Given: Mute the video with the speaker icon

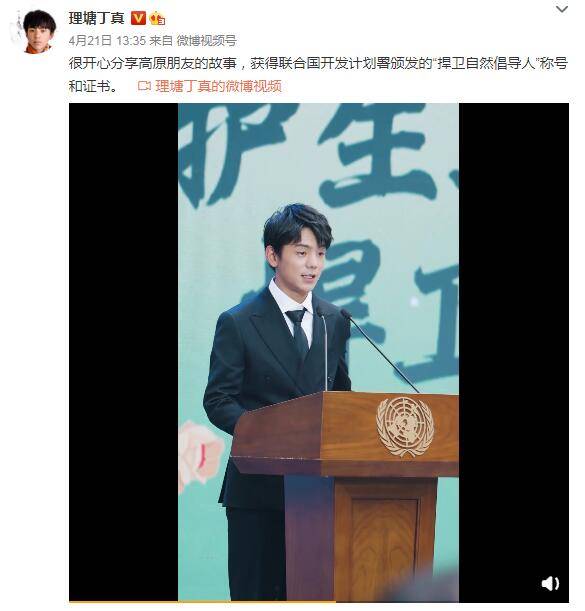Looking at the screenshot, I should (550, 583).
